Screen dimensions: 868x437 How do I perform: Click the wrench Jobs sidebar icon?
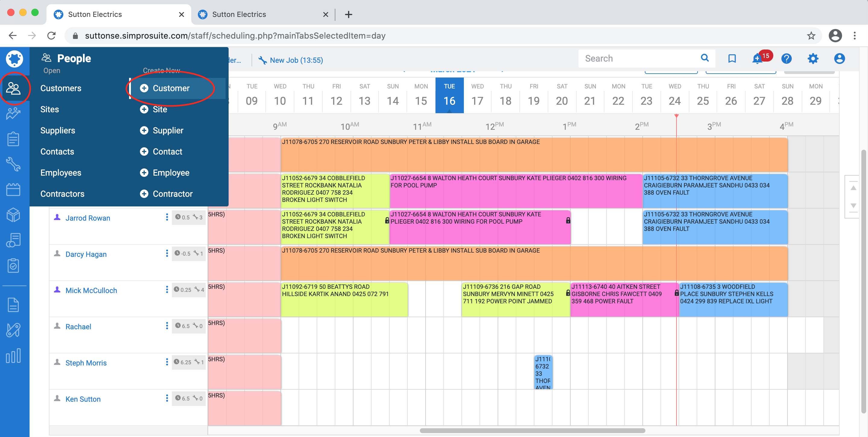tap(14, 164)
